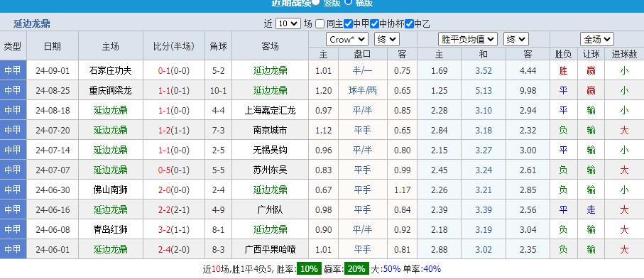Click the 2-2(2-1) score
This screenshot has height=279, width=644.
tap(174, 209)
